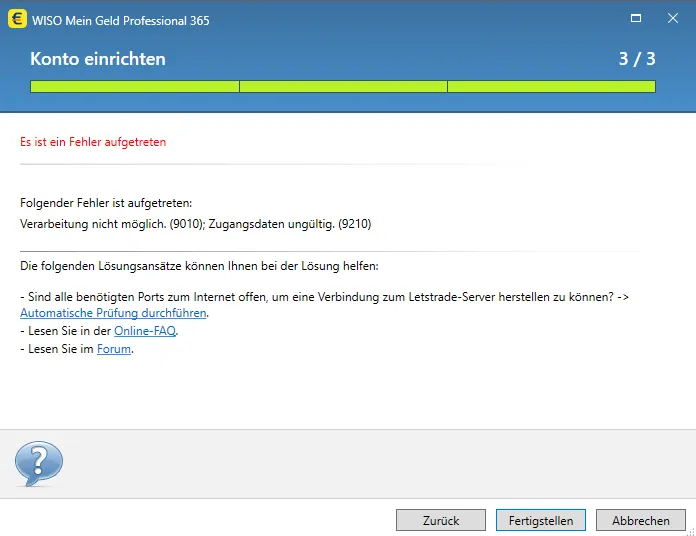Follow the Online-FAQ link
Viewport: 696px width, 536px height.
click(145, 331)
